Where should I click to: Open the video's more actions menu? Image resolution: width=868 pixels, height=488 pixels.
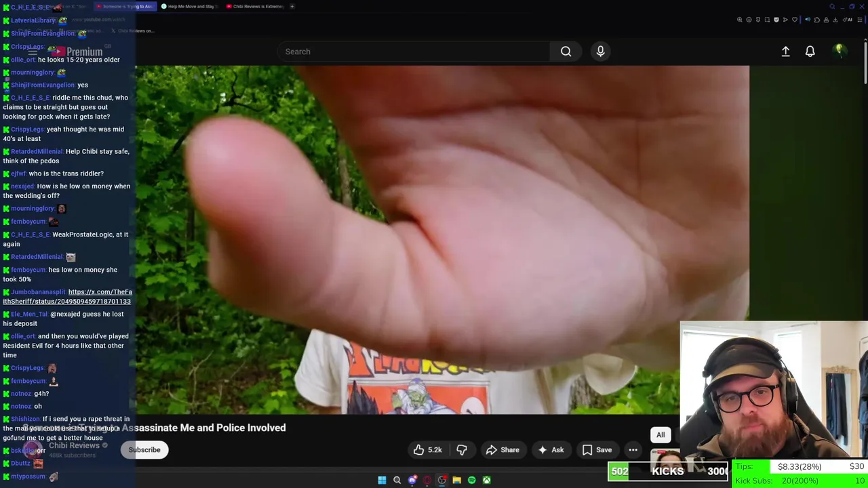pos(633,449)
